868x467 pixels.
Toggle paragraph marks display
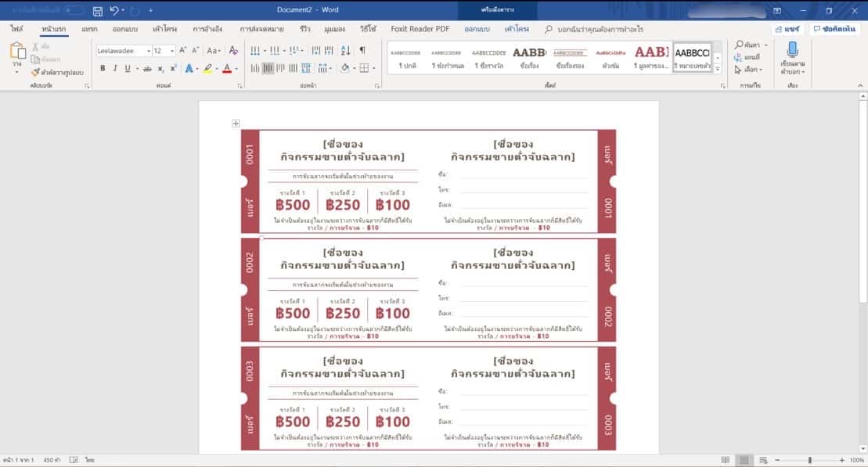tap(362, 51)
